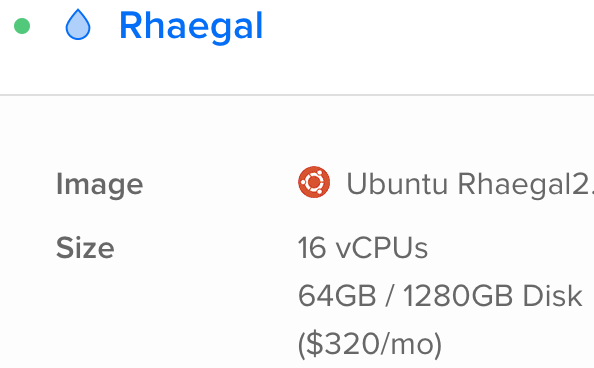The image size is (594, 368).
Task: Click the $320/mo price text
Action: click(x=370, y=344)
